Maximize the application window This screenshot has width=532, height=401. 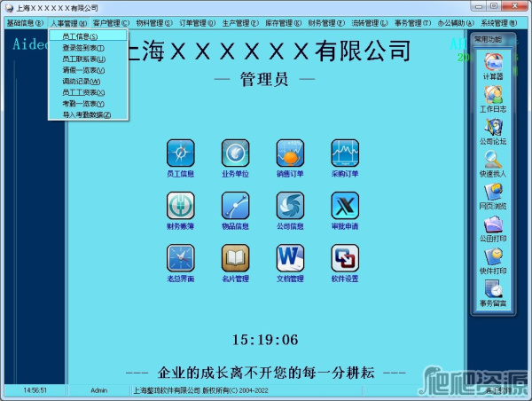(495, 6)
